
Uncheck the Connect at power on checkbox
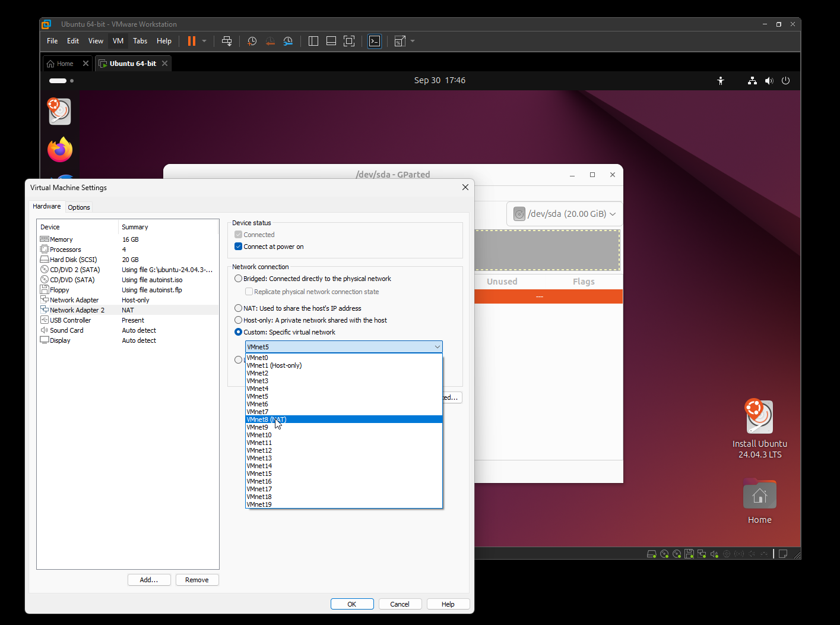pos(238,247)
